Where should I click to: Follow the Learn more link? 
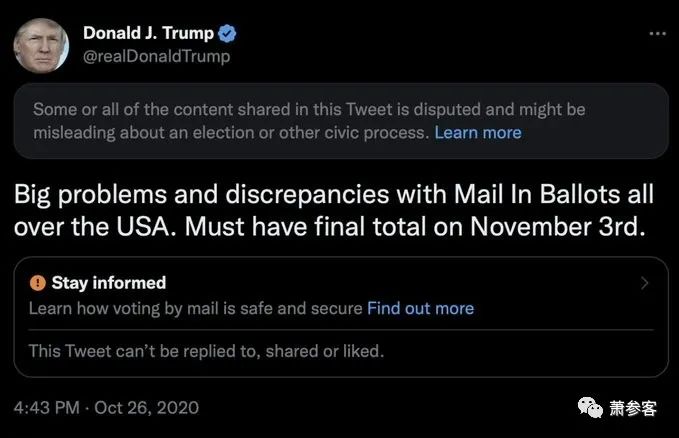[478, 133]
